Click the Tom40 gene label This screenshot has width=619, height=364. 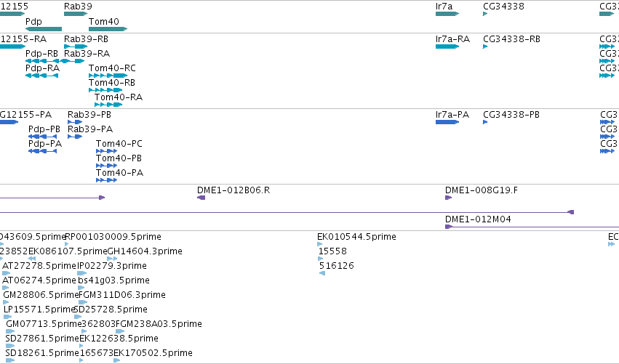104,21
